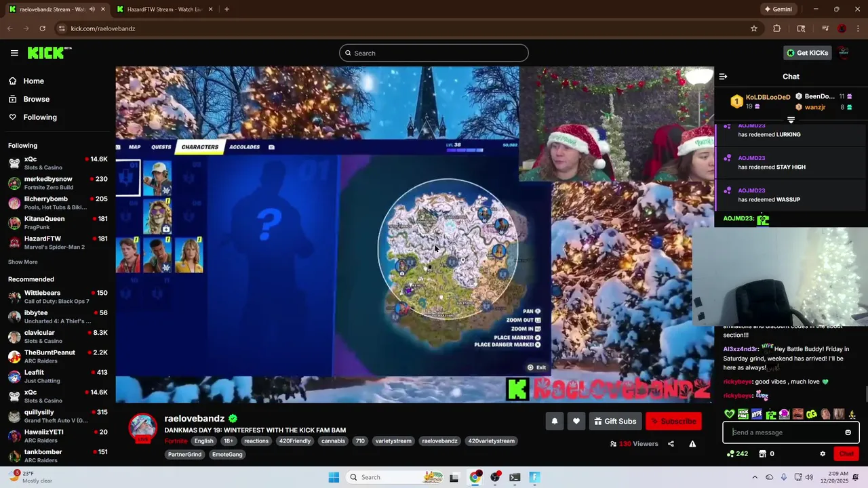Open Wittlebears recommended channel

(x=57, y=297)
